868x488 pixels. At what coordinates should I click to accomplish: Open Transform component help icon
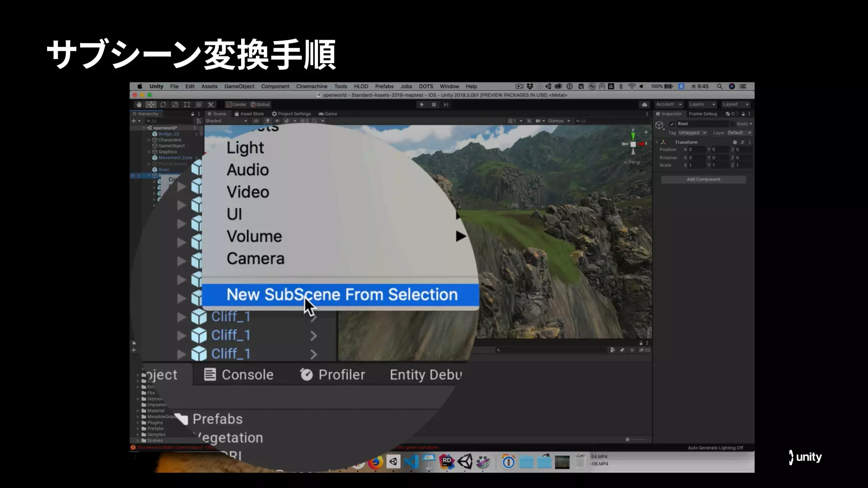click(734, 142)
